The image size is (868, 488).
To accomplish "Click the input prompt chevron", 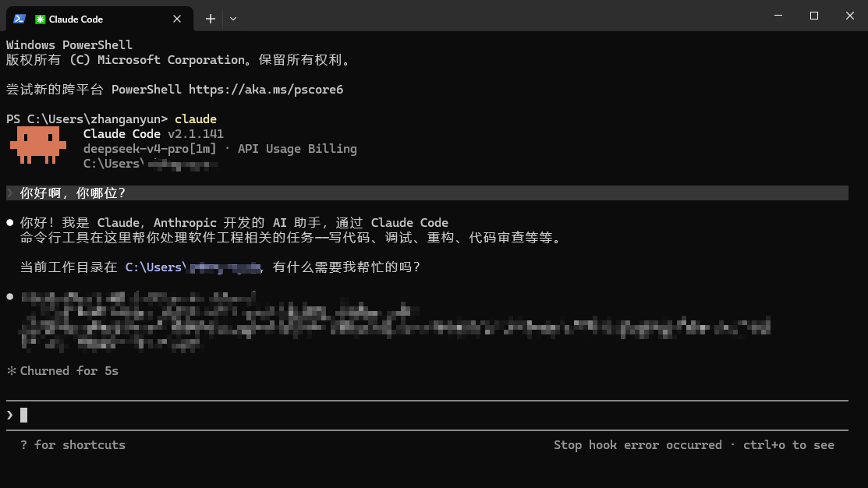I will coord(10,415).
